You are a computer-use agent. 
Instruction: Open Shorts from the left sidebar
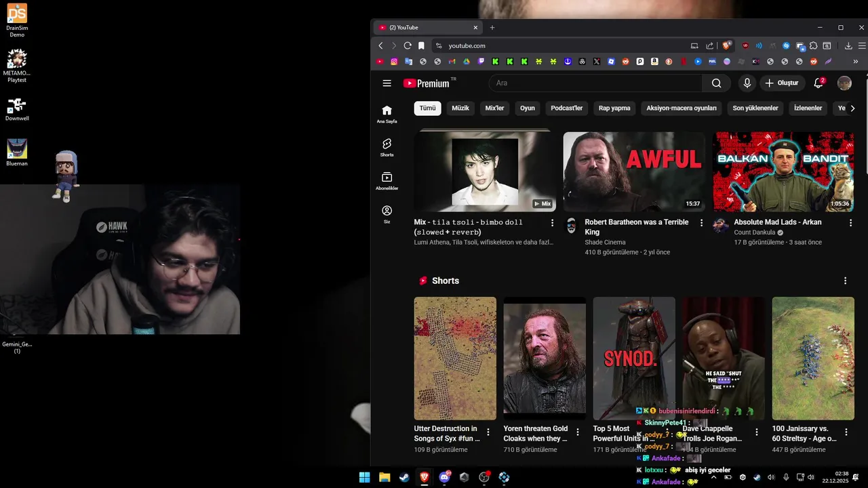[x=387, y=148]
